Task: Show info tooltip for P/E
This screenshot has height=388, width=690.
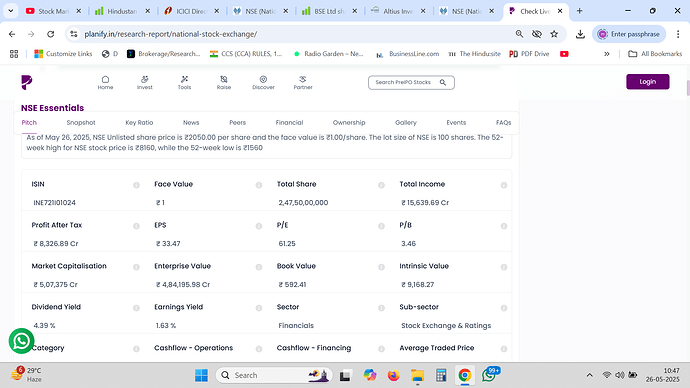Action: point(382,226)
